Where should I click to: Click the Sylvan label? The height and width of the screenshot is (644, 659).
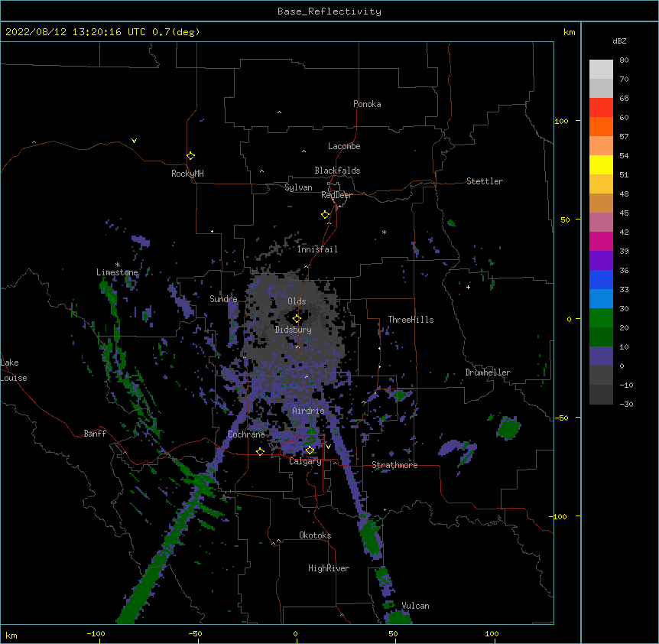pos(298,187)
